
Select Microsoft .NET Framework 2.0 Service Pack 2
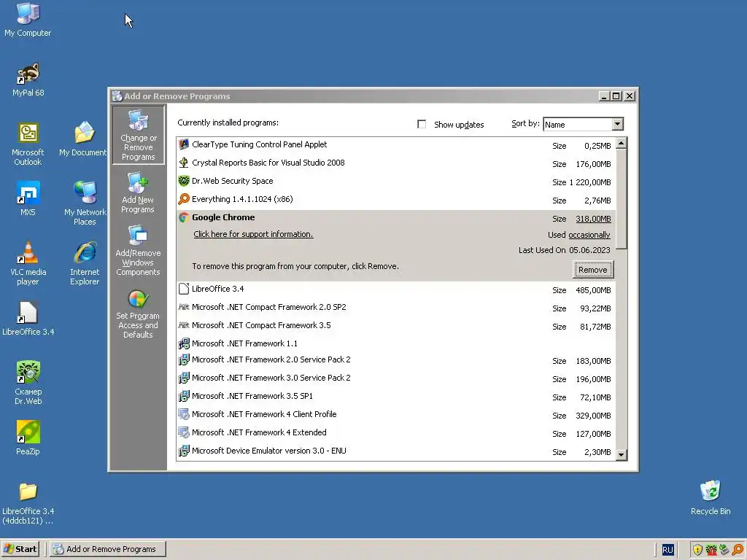pyautogui.click(x=396, y=360)
